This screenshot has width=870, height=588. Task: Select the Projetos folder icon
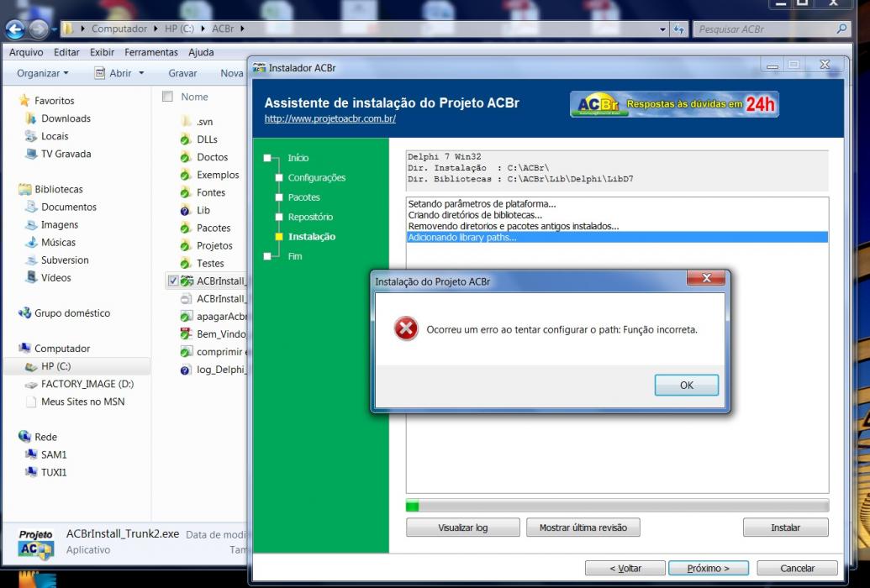pos(186,246)
